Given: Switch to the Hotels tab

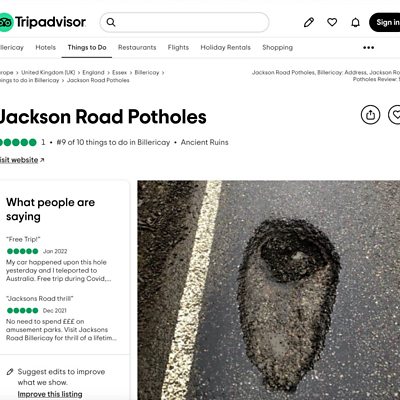Looking at the screenshot, I should [x=46, y=47].
